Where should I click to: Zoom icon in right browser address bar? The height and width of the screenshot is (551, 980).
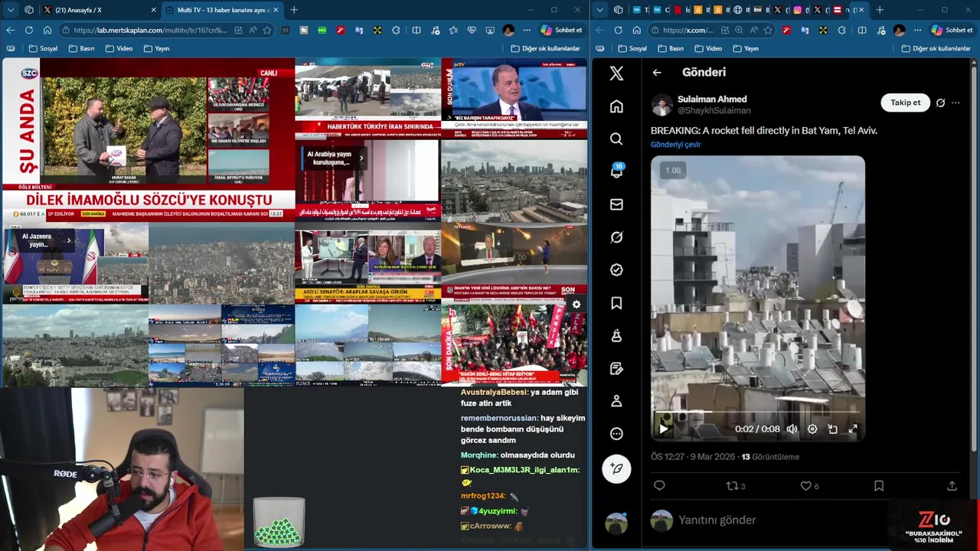739,30
